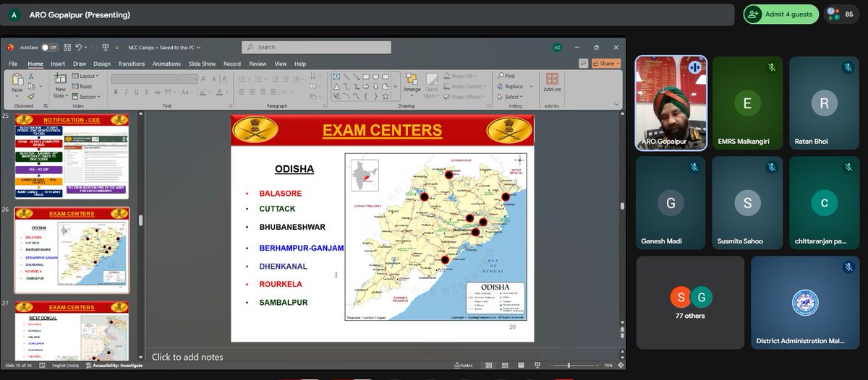Open the 77 others participants tile
868x380 pixels.
point(689,302)
